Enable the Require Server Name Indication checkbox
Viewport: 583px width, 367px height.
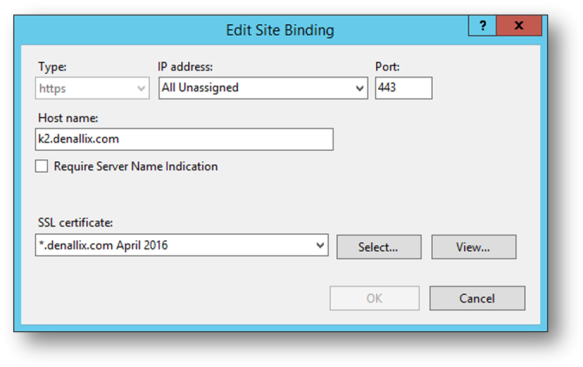point(42,166)
